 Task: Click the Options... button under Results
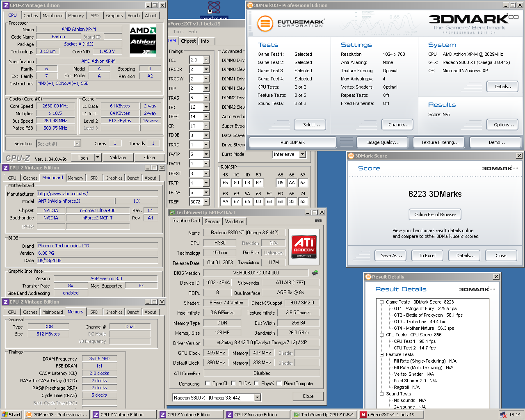(x=502, y=125)
